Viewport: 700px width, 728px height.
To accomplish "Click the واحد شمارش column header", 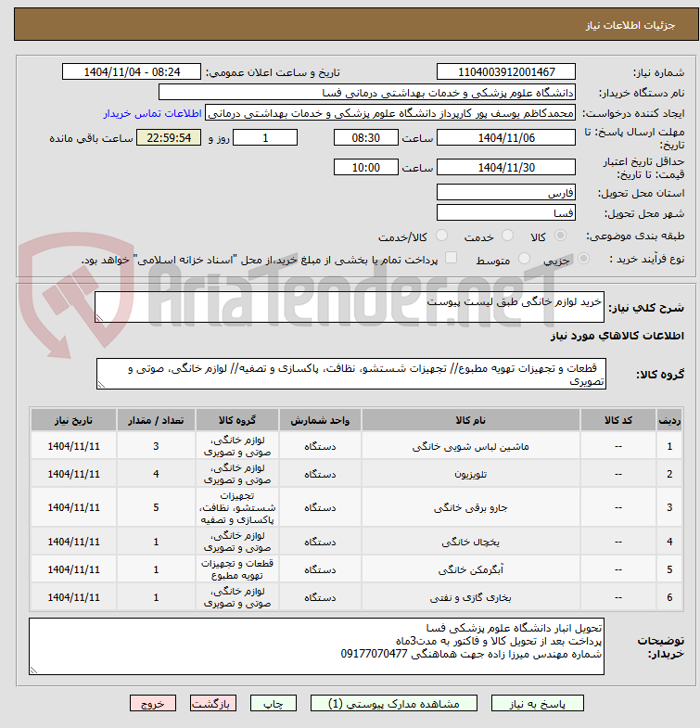I will coord(320,420).
